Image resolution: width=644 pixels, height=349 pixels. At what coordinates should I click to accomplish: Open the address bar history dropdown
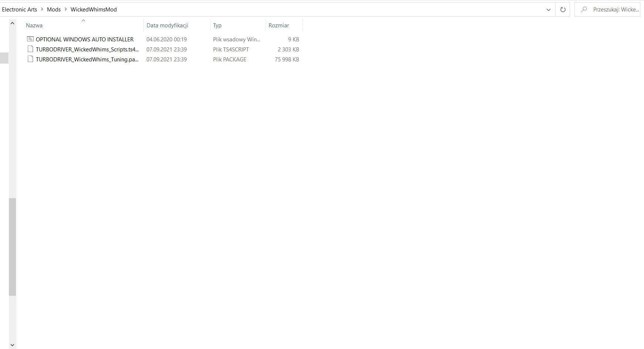tap(549, 10)
